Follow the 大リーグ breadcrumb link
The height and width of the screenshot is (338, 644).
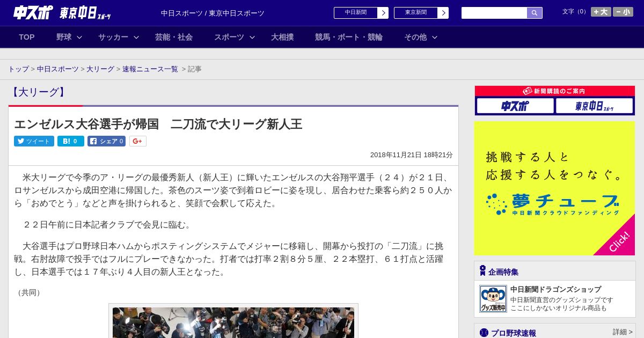[x=100, y=69]
